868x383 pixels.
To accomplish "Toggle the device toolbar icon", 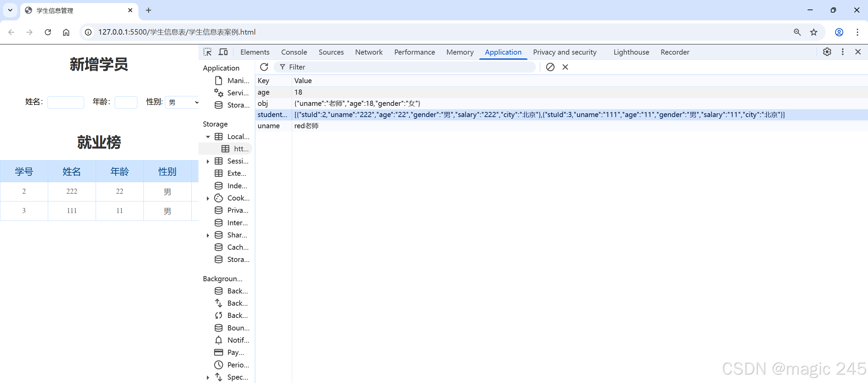I will [223, 52].
